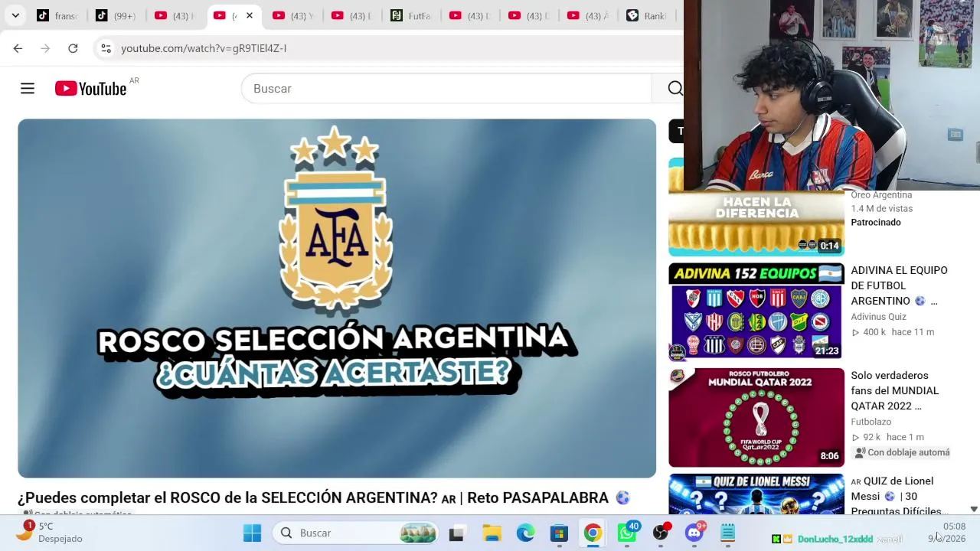The height and width of the screenshot is (551, 980).
Task: Open the YouTube guide hamburger menu
Action: [x=28, y=89]
